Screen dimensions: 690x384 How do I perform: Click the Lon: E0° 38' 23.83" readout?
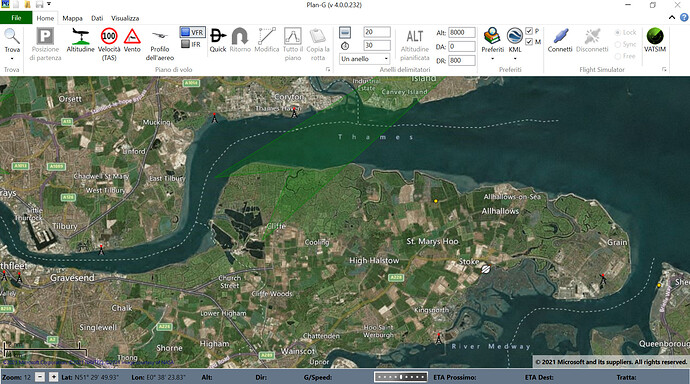tap(158, 377)
